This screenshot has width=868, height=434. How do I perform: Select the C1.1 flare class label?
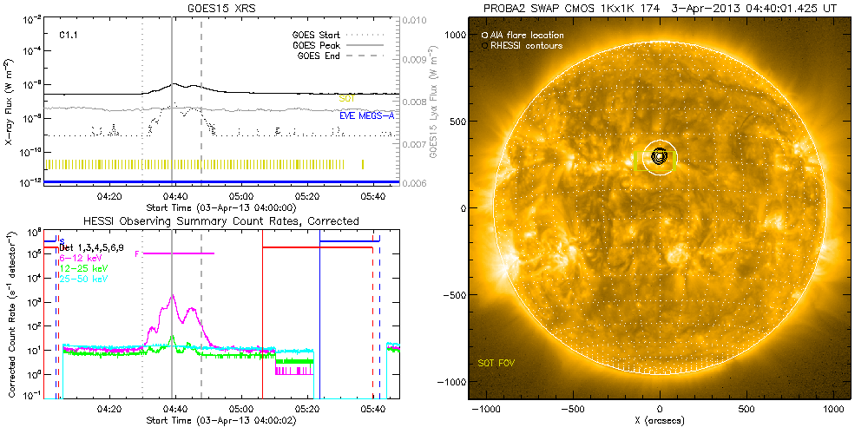68,35
